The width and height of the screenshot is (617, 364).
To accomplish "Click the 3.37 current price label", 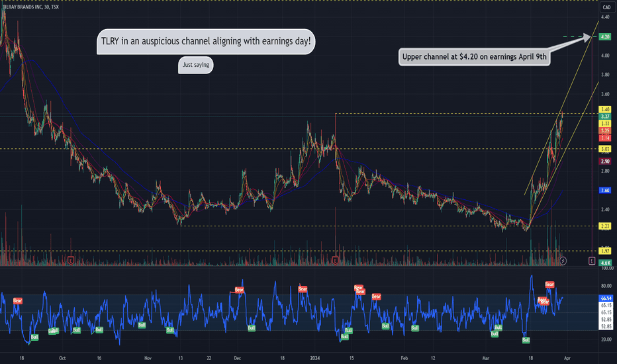I will tap(605, 116).
